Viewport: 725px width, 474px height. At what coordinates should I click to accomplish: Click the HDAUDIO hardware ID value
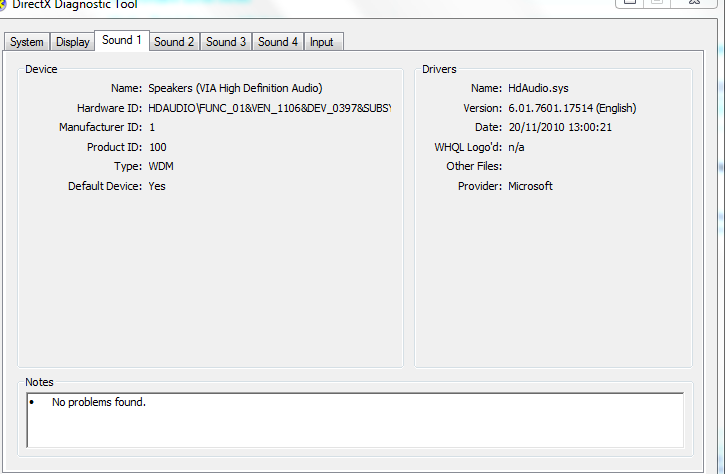click(x=270, y=108)
